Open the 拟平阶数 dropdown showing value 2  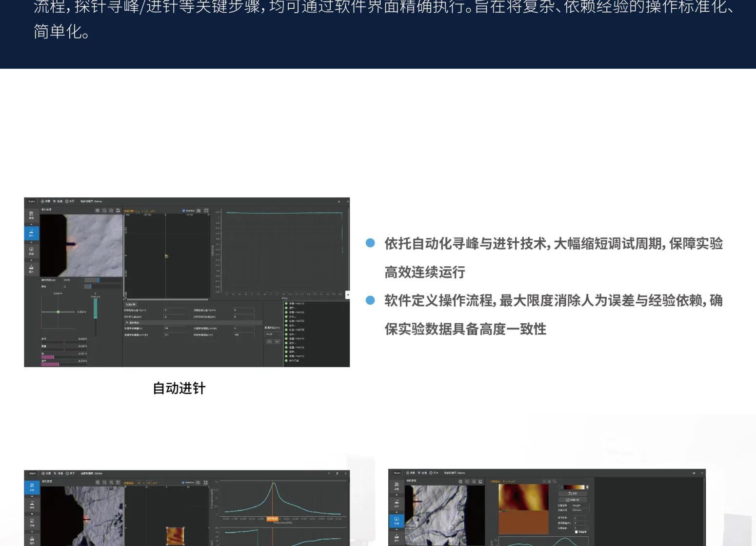pos(580,518)
